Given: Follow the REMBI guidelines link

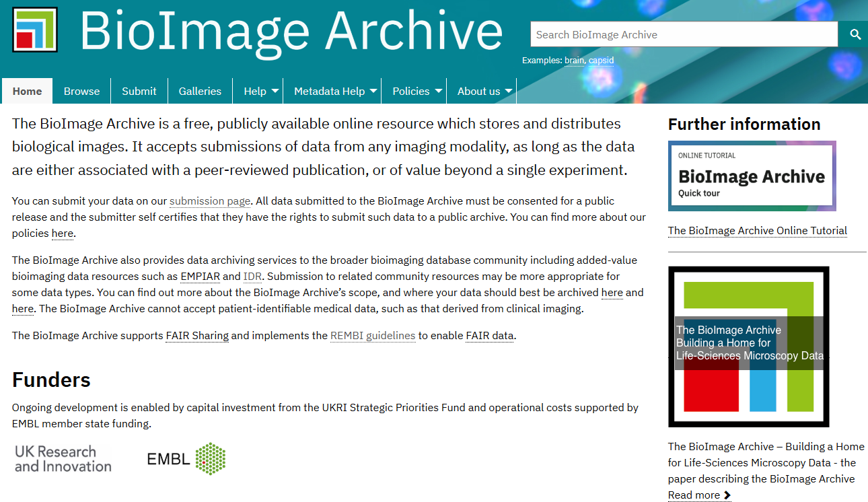Looking at the screenshot, I should pyautogui.click(x=373, y=335).
